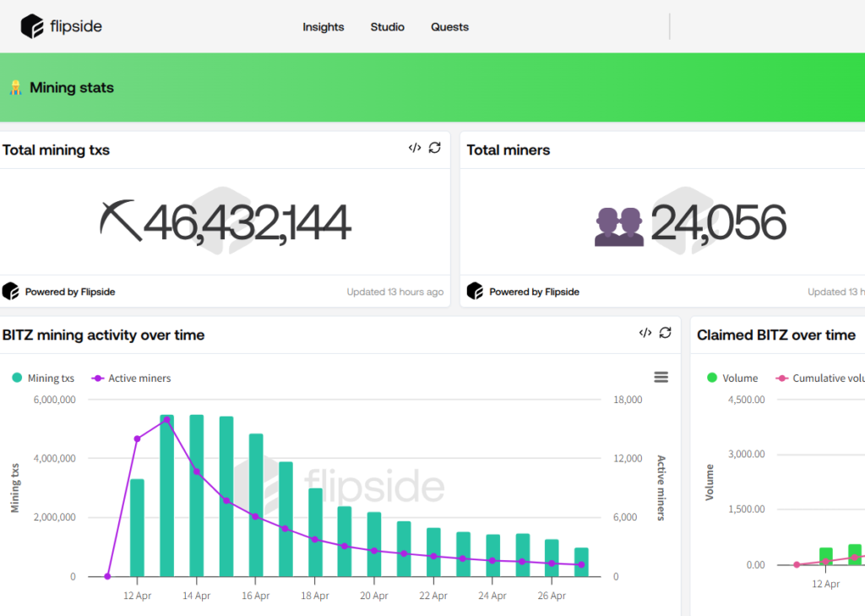Click the Updated 13 hours ago text in Total mining txs
This screenshot has width=865, height=616.
[395, 292]
